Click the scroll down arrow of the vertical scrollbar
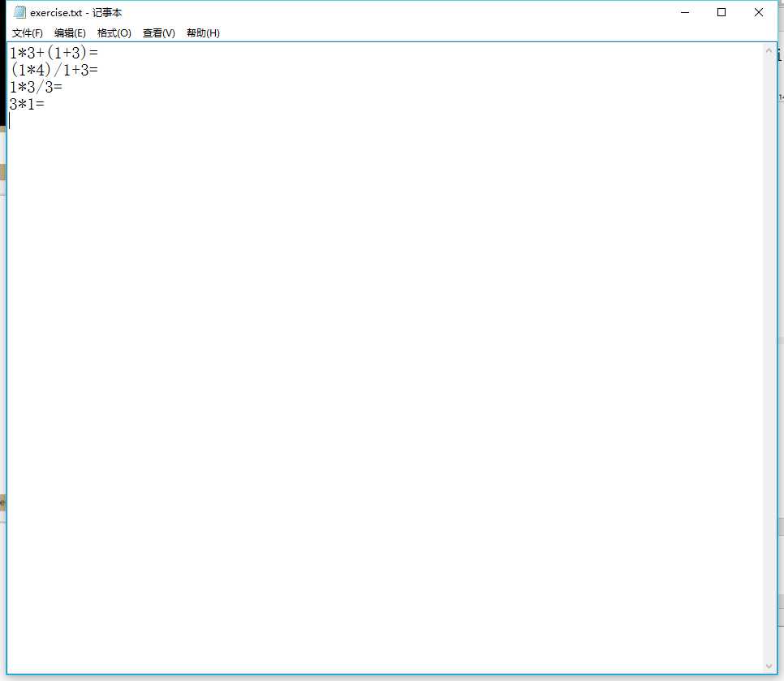The width and height of the screenshot is (784, 681). tap(769, 666)
